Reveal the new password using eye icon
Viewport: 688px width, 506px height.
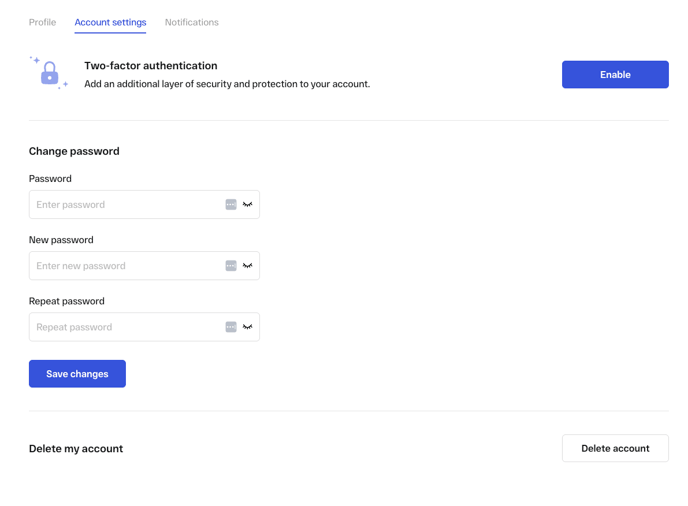(x=247, y=266)
